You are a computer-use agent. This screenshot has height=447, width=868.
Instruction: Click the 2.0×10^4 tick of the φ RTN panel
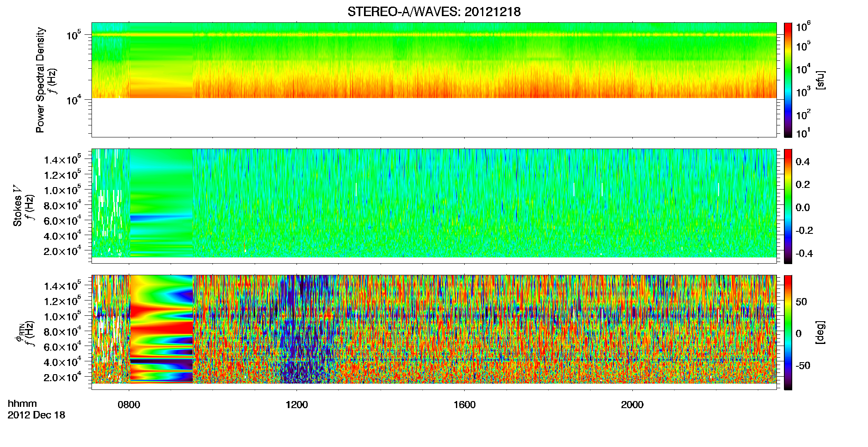(63, 377)
